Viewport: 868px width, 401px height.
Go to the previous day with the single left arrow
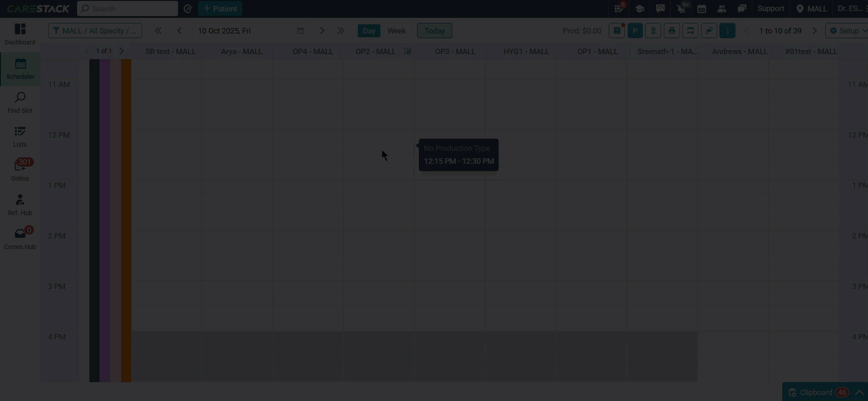point(179,31)
